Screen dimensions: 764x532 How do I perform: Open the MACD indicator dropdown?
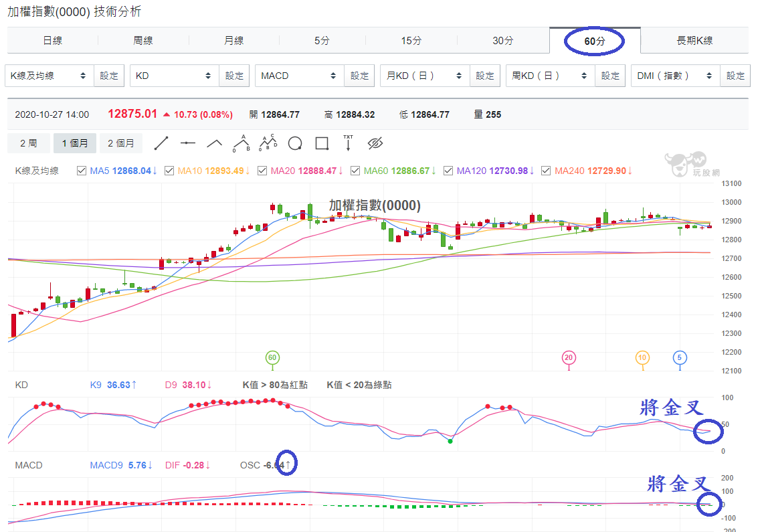coord(300,76)
